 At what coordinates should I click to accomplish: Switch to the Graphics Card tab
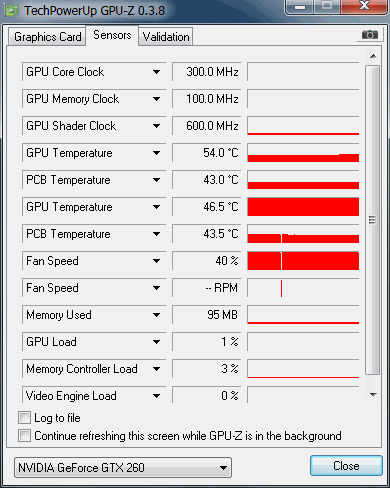click(47, 37)
